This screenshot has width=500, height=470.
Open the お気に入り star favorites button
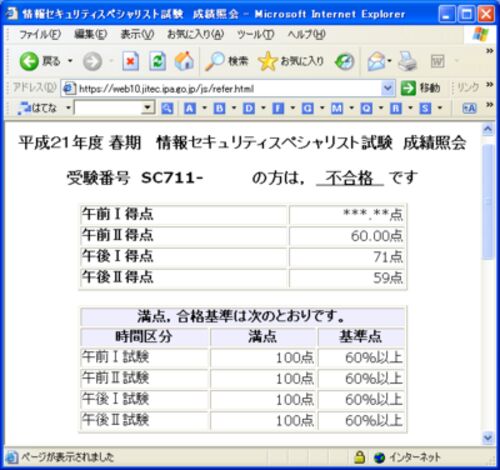point(291,61)
